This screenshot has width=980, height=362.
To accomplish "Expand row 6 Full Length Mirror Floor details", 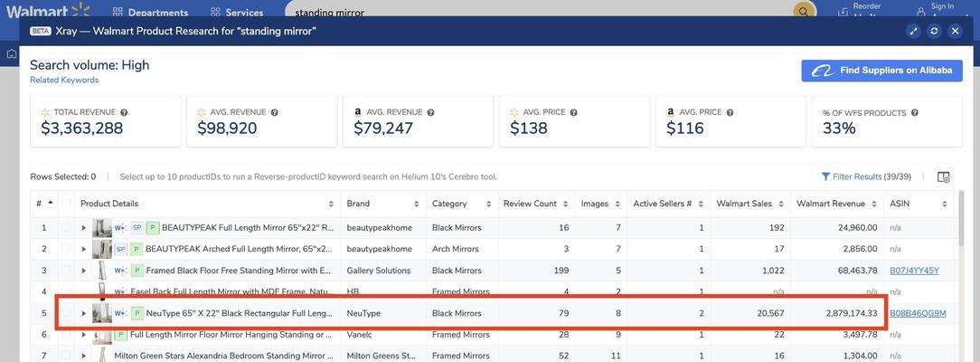I will (84, 335).
